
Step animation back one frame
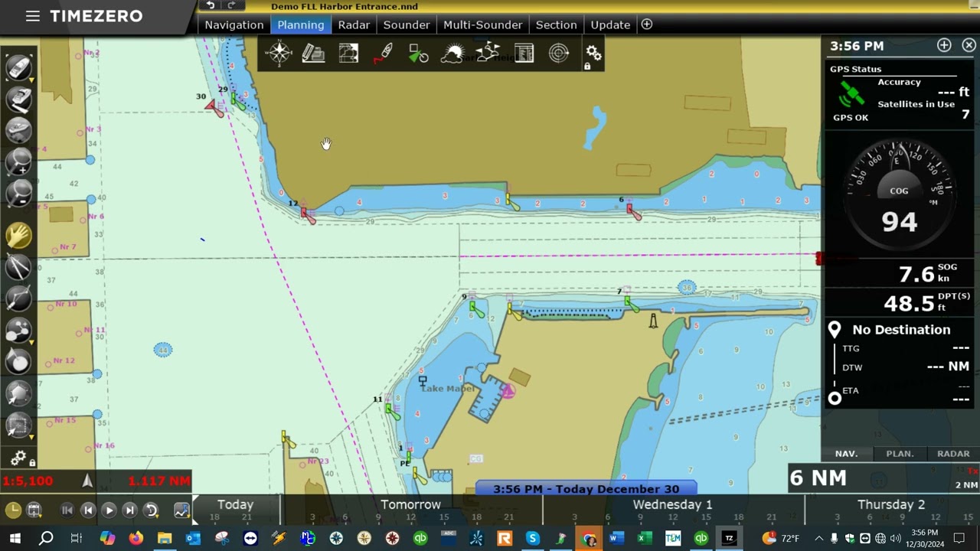pos(88,510)
